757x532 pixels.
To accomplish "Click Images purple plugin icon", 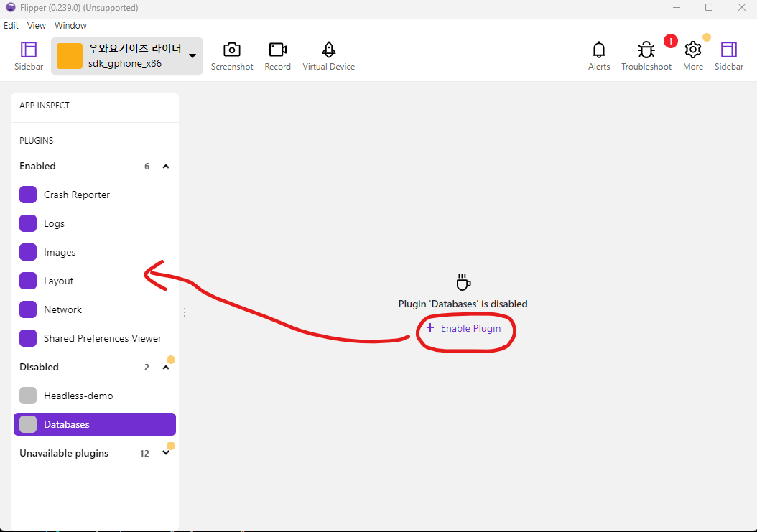I will pyautogui.click(x=28, y=252).
